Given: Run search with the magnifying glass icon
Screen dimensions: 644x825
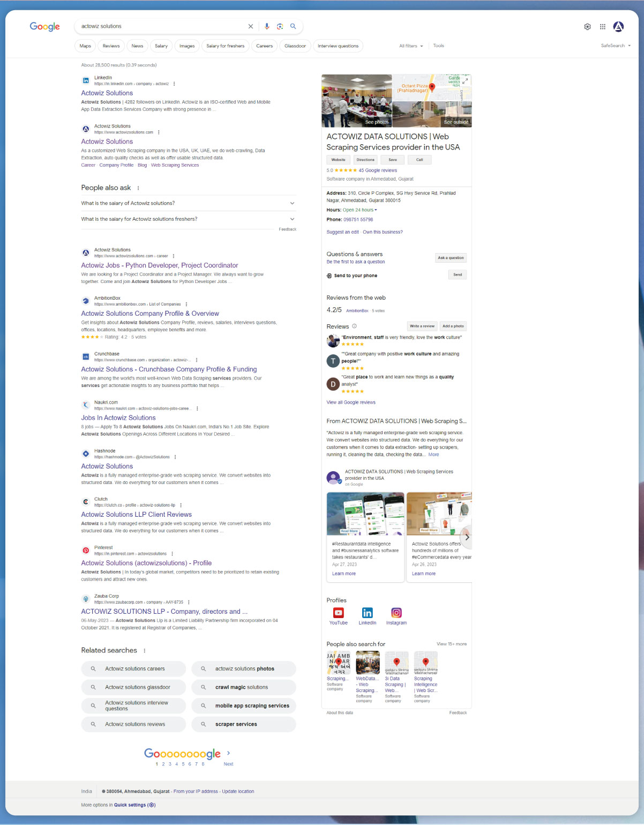Looking at the screenshot, I should (x=293, y=26).
